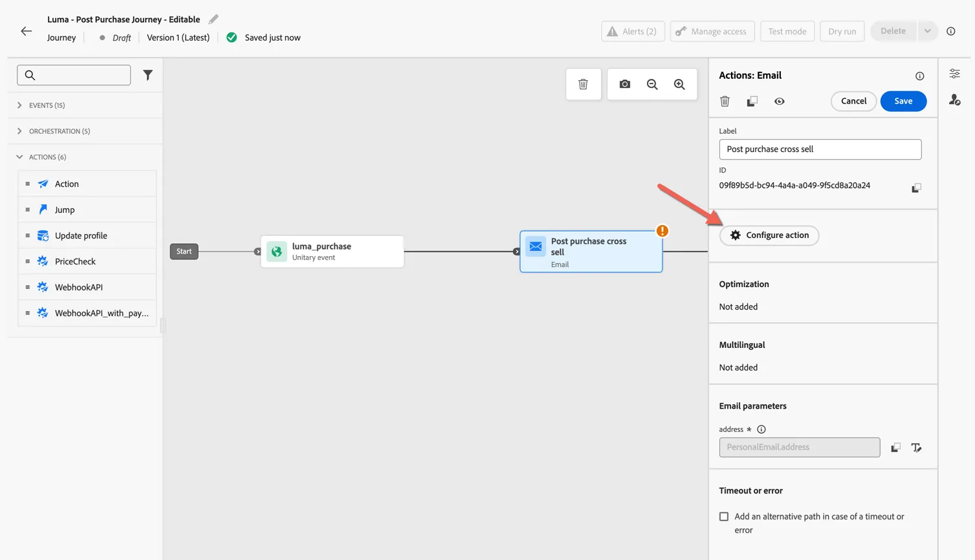Pick the PriceCheck custom action
The image size is (975, 560).
[87, 261]
